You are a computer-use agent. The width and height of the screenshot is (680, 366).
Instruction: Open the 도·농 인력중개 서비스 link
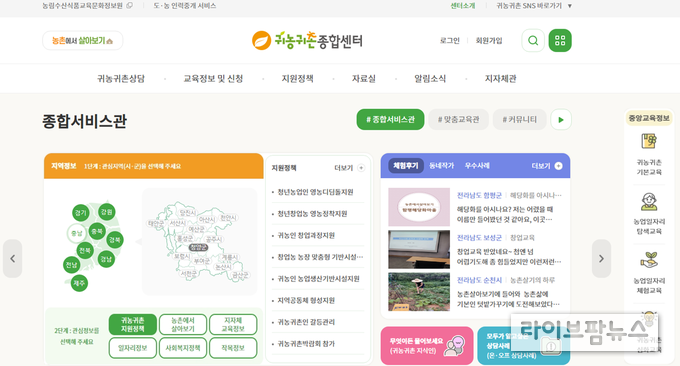(x=185, y=6)
